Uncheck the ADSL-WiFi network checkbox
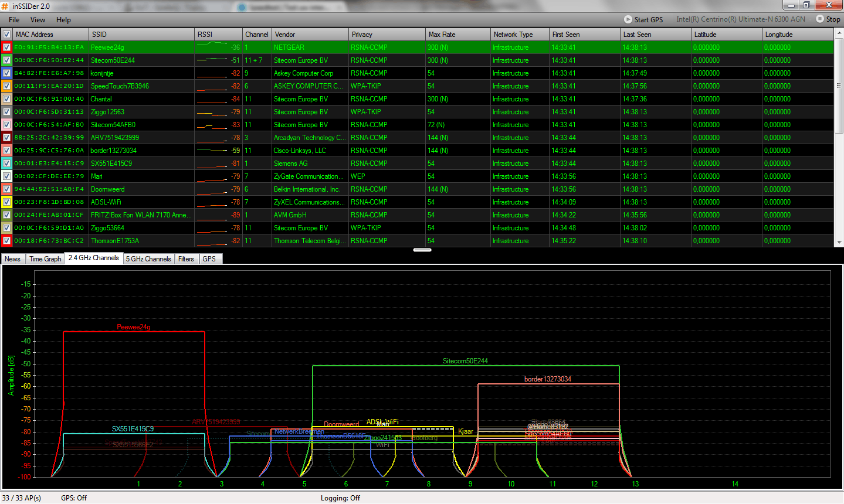 coord(6,202)
